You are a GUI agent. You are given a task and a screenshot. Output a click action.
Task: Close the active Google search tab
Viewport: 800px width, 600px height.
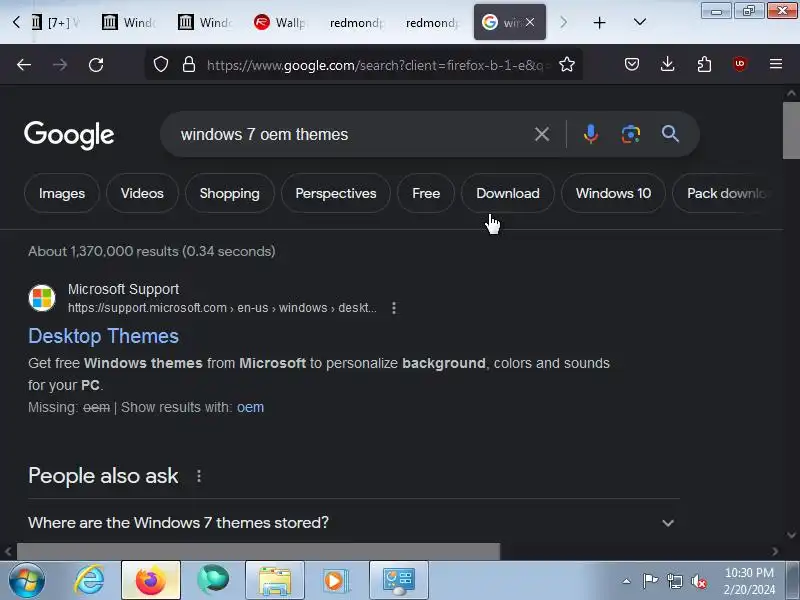coord(530,22)
